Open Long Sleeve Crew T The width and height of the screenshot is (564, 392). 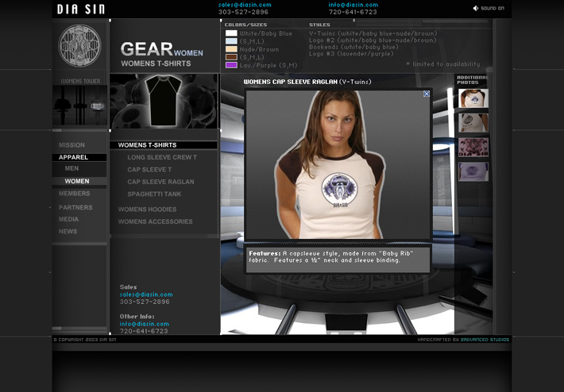coord(162,157)
